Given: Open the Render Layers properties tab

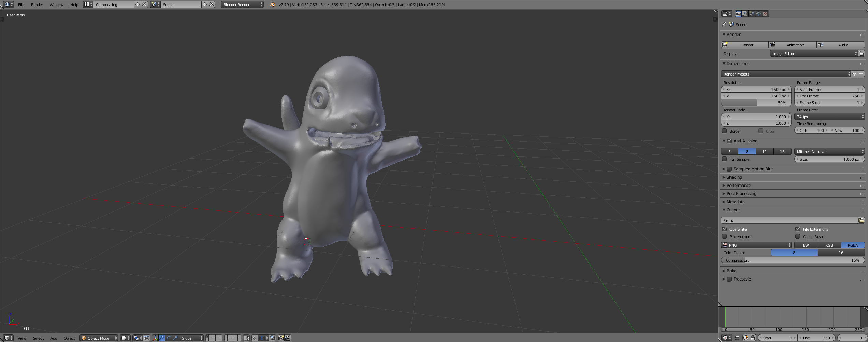Looking at the screenshot, I should 745,14.
